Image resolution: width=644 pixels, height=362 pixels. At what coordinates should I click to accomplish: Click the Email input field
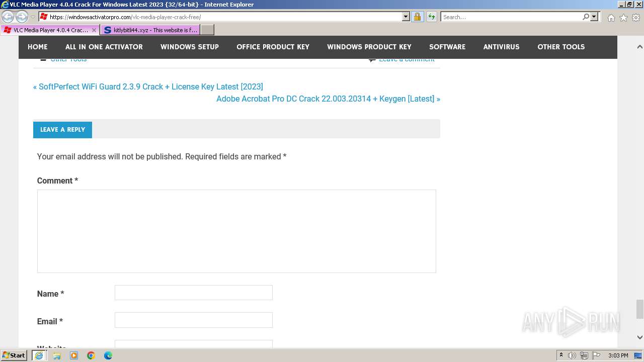tap(194, 320)
